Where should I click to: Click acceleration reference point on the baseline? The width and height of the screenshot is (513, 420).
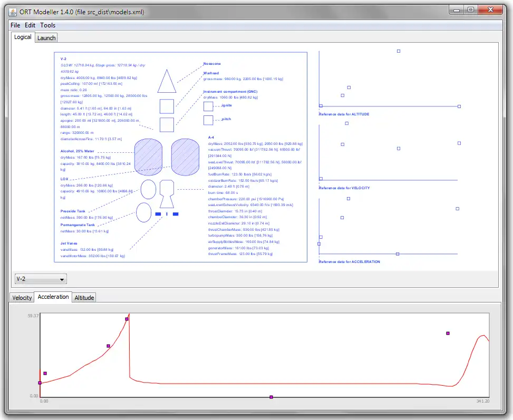click(398, 254)
